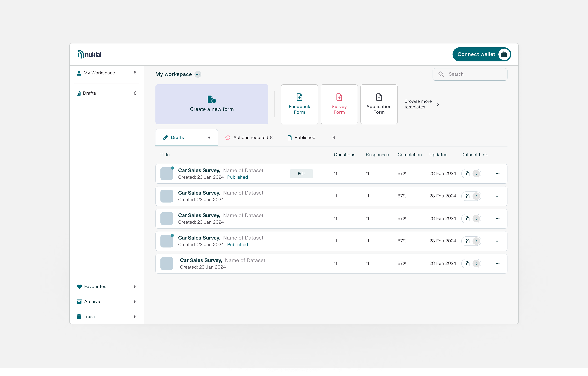Click the Updated column header

(x=438, y=155)
